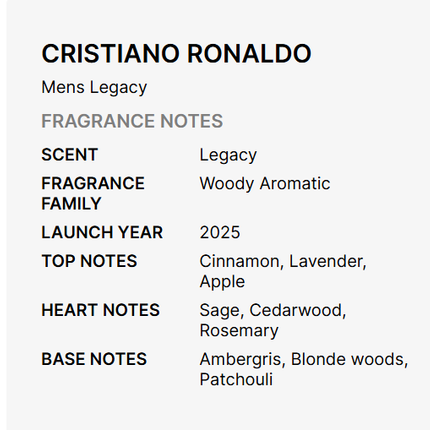Click the word Cedarwood in heart notes
This screenshot has width=430, height=430.
(297, 311)
